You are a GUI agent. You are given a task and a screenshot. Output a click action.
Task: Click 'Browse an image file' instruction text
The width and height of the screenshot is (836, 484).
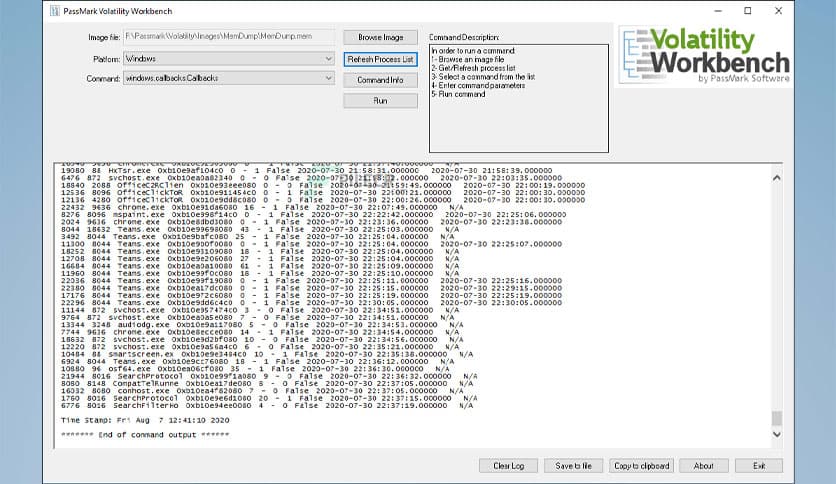tap(468, 60)
